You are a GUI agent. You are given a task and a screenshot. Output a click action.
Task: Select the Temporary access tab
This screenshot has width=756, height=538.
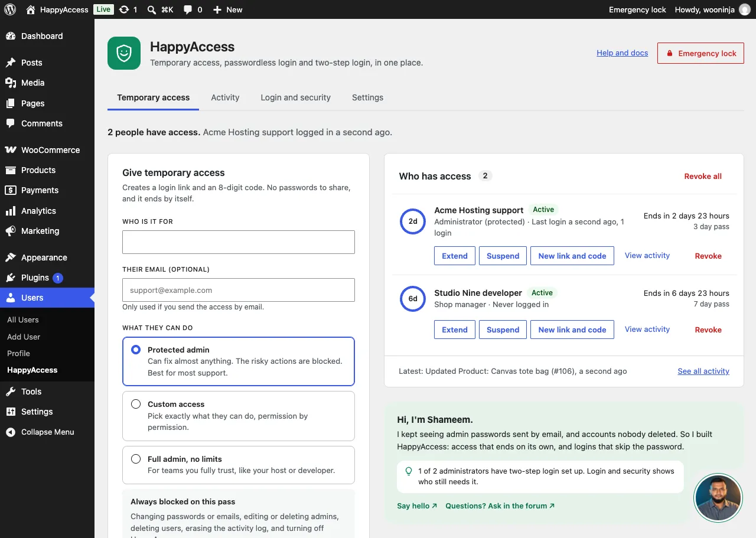tap(154, 97)
